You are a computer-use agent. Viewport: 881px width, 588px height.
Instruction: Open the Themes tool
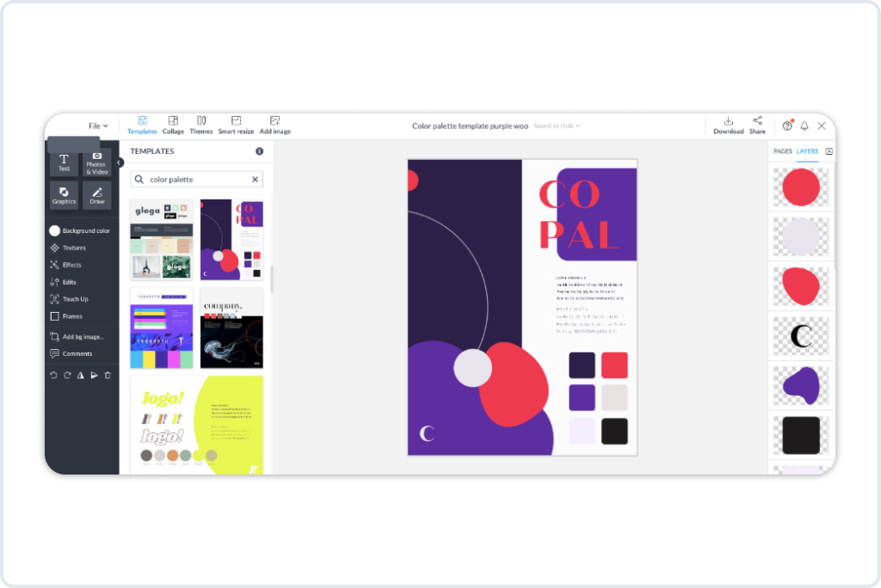(201, 126)
